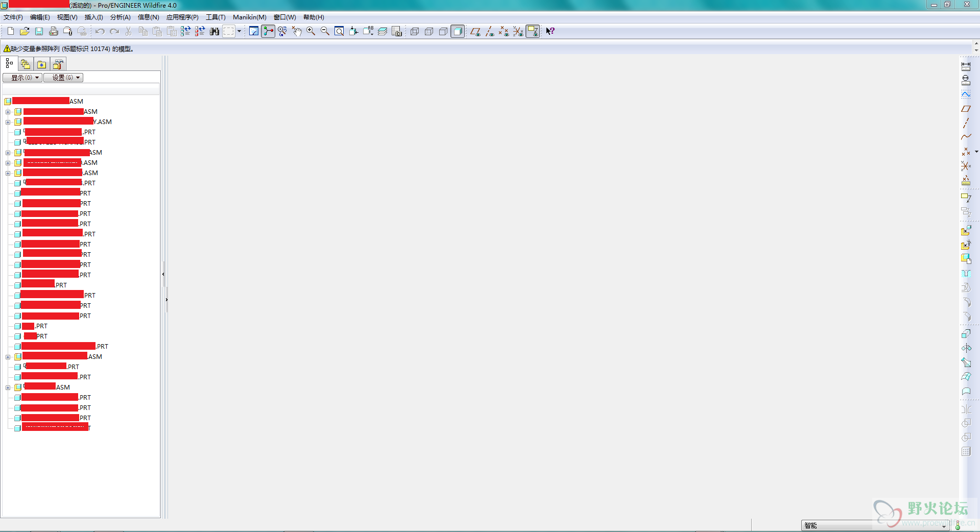Open the Find tool with the binoculars icon
980x532 pixels.
pos(214,31)
